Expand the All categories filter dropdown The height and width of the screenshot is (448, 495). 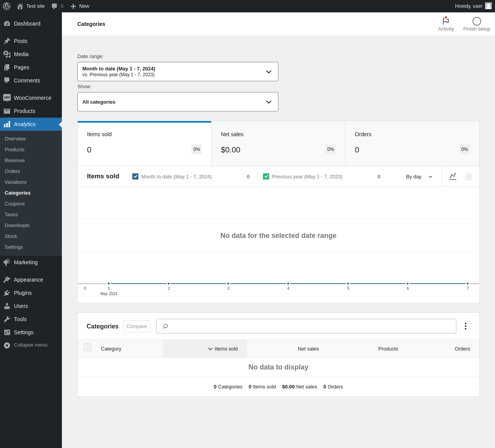click(178, 102)
